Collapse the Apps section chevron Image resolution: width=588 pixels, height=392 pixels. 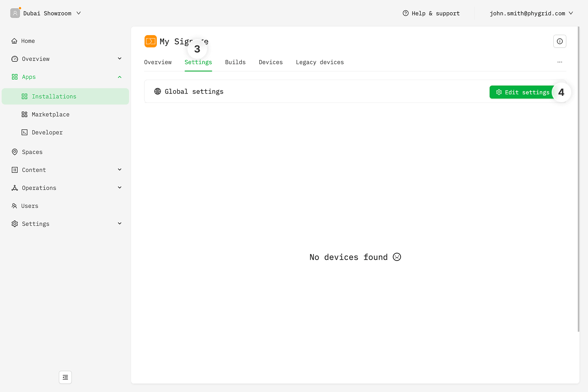(x=120, y=77)
